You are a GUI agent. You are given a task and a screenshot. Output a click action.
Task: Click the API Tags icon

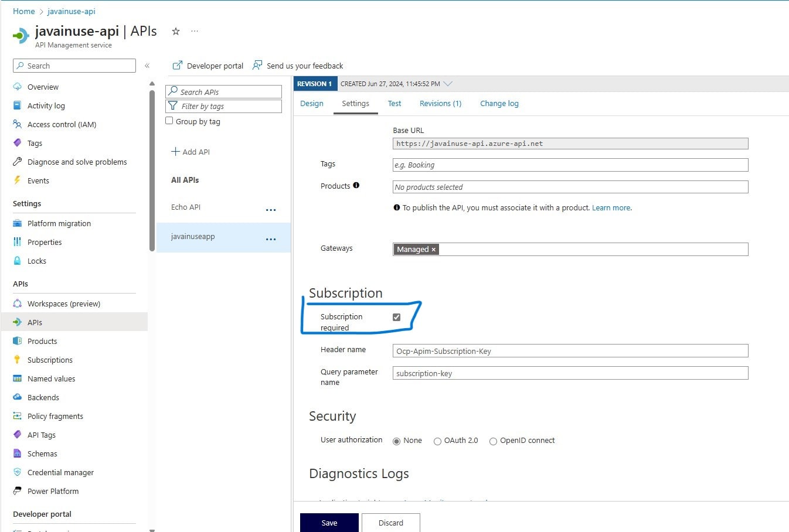[x=17, y=435]
